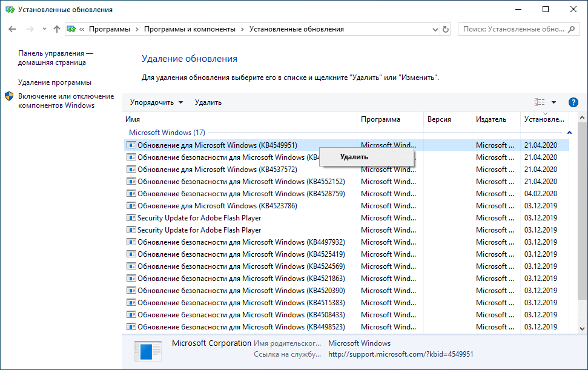The width and height of the screenshot is (588, 370).
Task: Click icon of the KB4528759 update
Action: pos(131,194)
